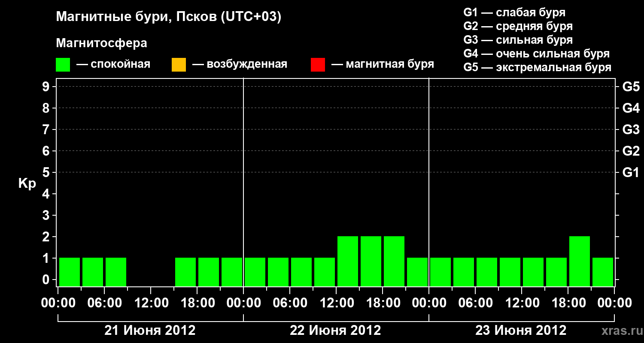Click the 23 Июня 15:00–18:00 green bar
This screenshot has height=343, width=644.
(556, 272)
